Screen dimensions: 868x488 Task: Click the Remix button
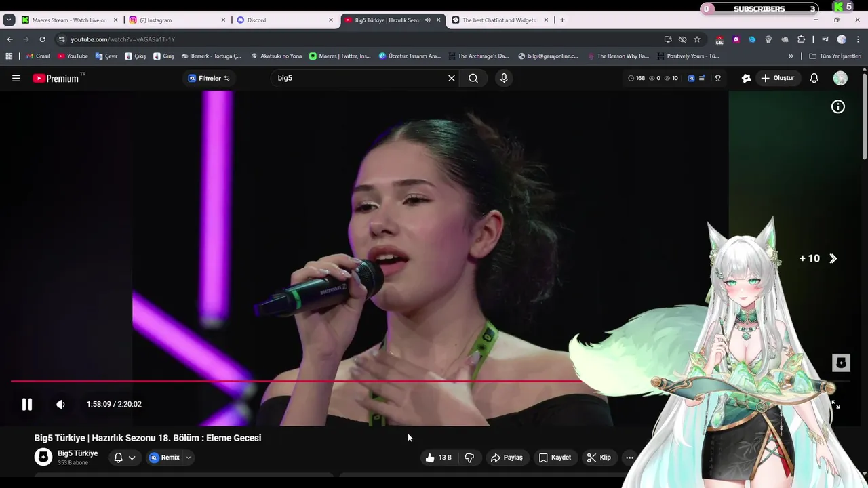coord(165,457)
